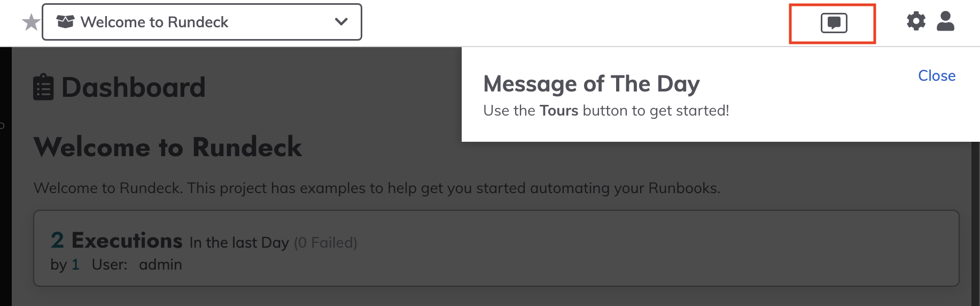Click the favorite star icon

(31, 22)
